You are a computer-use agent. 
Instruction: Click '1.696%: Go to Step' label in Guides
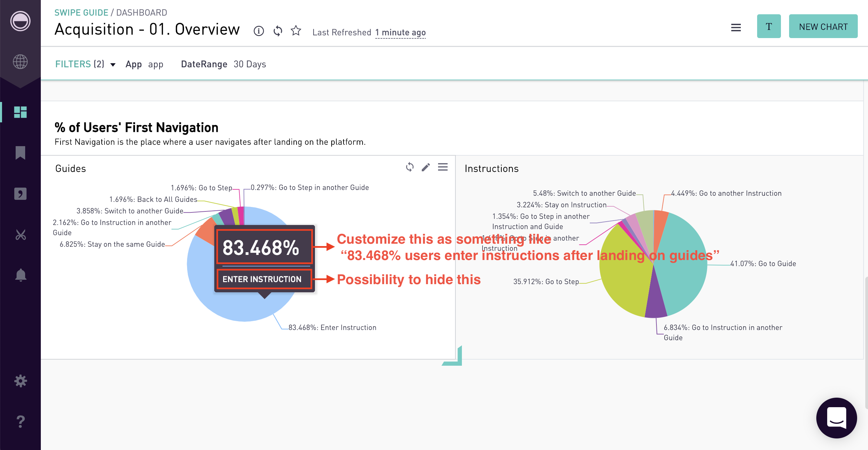coord(201,188)
